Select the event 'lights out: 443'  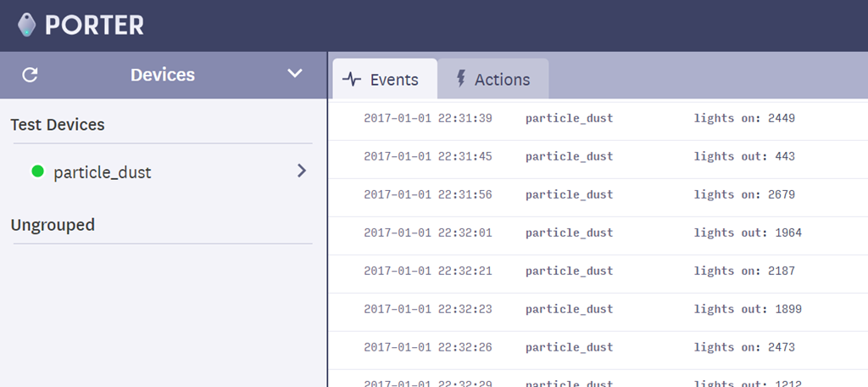point(743,156)
